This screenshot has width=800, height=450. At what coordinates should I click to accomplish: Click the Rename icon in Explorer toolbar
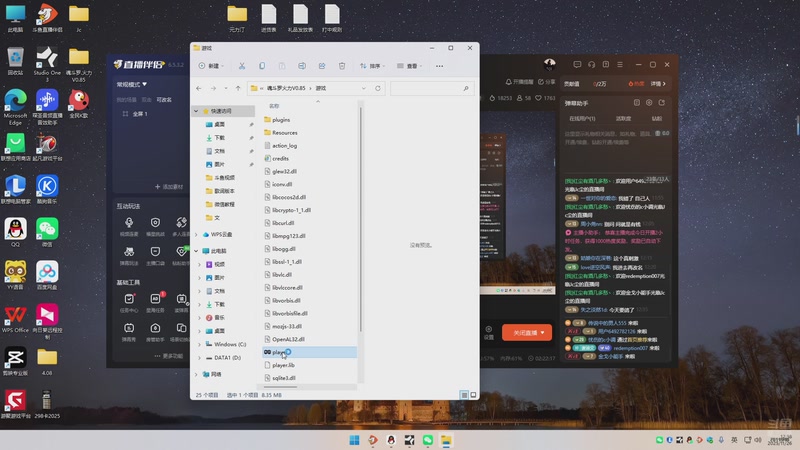(x=302, y=66)
